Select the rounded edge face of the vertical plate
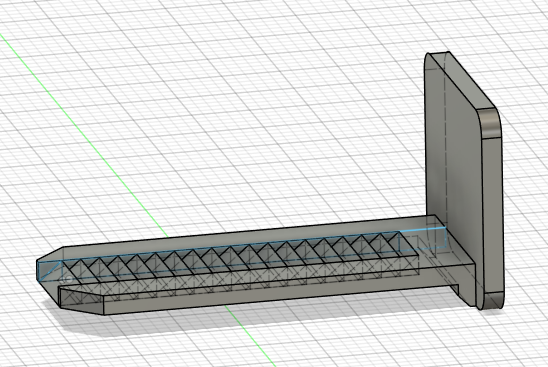 coord(491,123)
